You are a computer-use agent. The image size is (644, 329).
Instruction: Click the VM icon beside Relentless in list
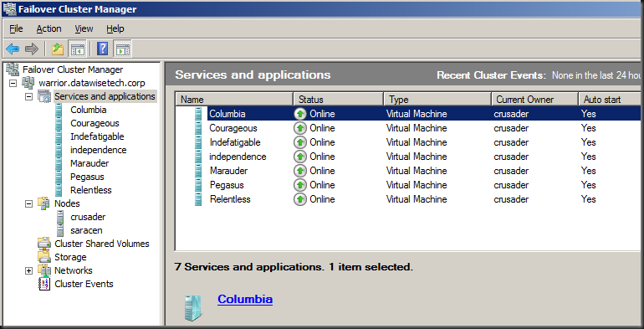[x=198, y=199]
